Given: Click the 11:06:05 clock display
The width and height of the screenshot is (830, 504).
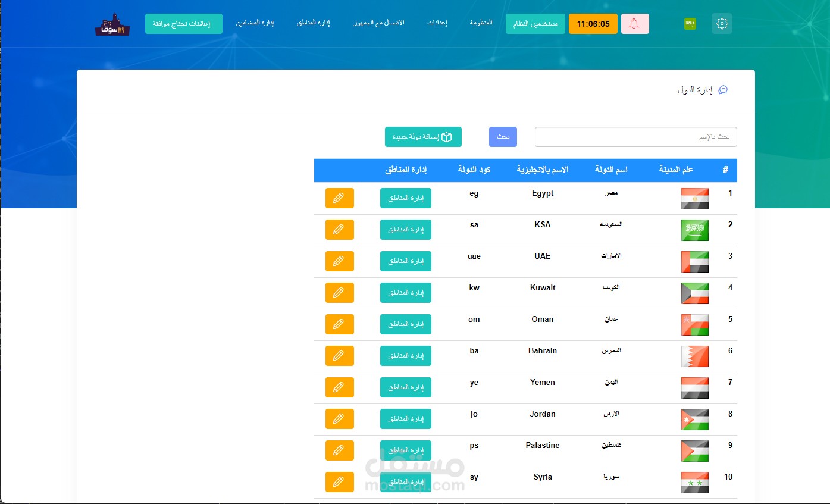Looking at the screenshot, I should point(593,24).
